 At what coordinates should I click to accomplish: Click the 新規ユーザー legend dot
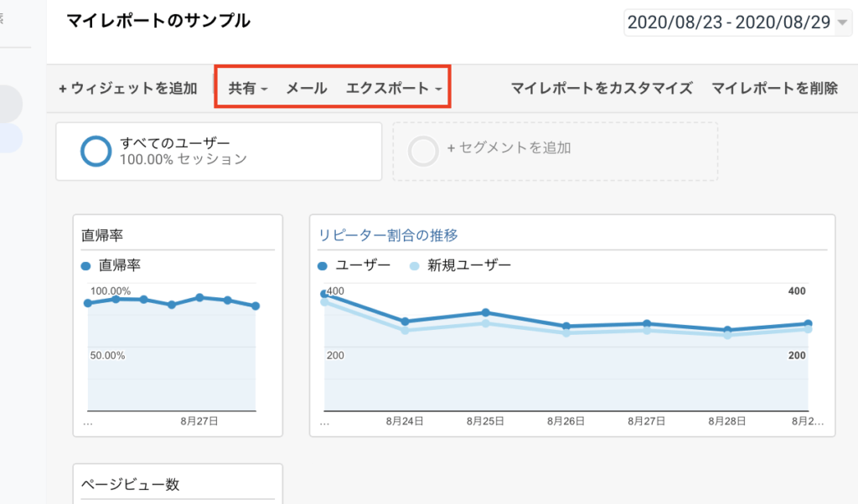pyautogui.click(x=414, y=266)
